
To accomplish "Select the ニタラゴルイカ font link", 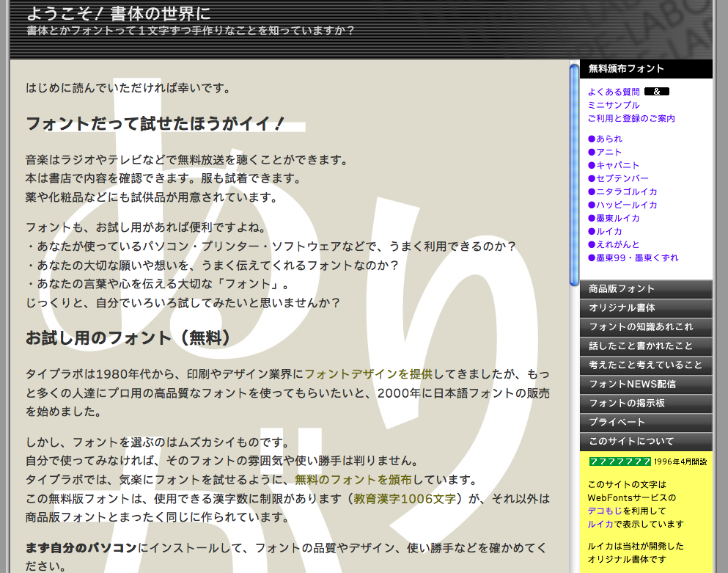I will click(x=622, y=192).
